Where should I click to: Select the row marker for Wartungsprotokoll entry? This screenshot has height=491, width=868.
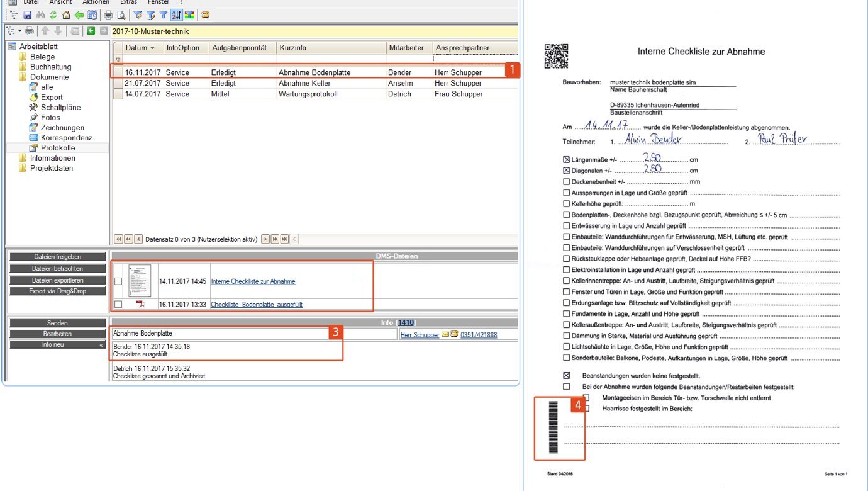click(x=118, y=94)
